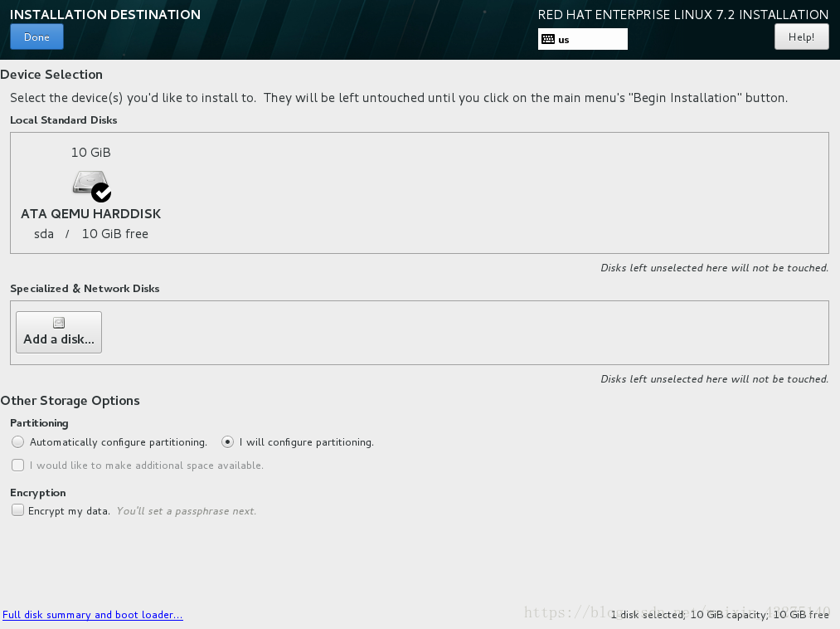Open the Help! button
The image size is (840, 629).
[x=801, y=37]
